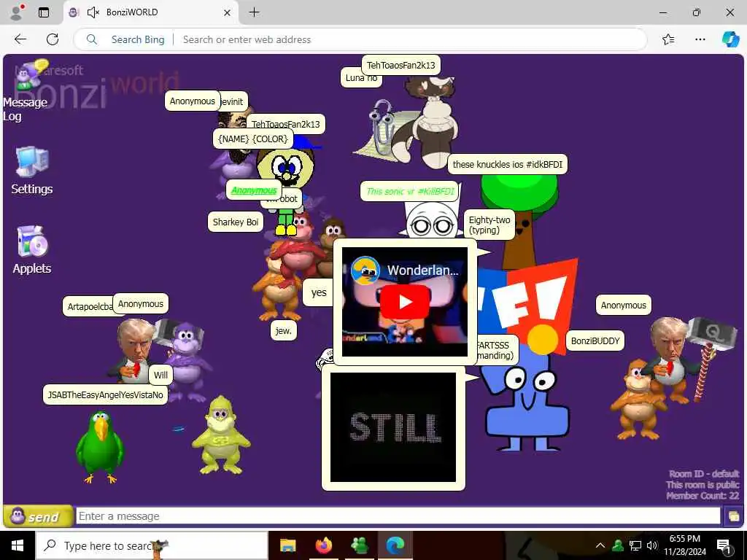This screenshot has height=560, width=747.
Task: Click the icon right of message field
Action: coord(733,516)
